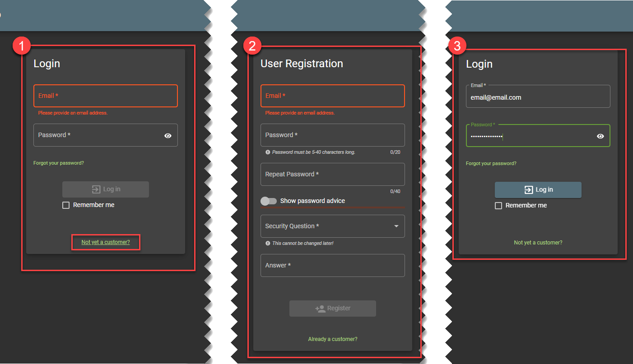Check 'Remember me' below the active Log in button

point(498,206)
